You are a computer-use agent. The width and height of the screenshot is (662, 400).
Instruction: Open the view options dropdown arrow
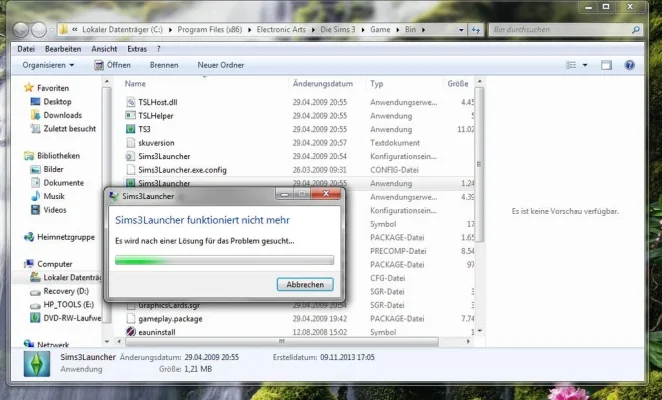click(585, 65)
